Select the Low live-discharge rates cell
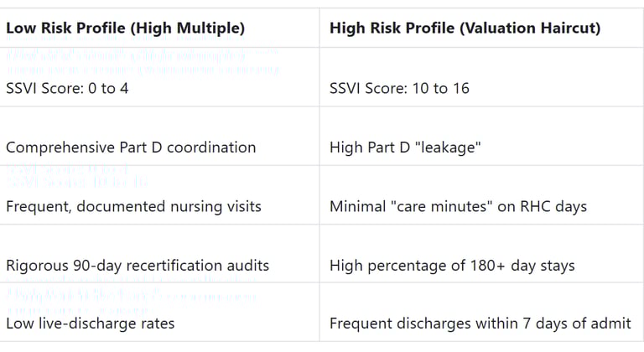Screen dimensions: 644x352 pos(91,324)
